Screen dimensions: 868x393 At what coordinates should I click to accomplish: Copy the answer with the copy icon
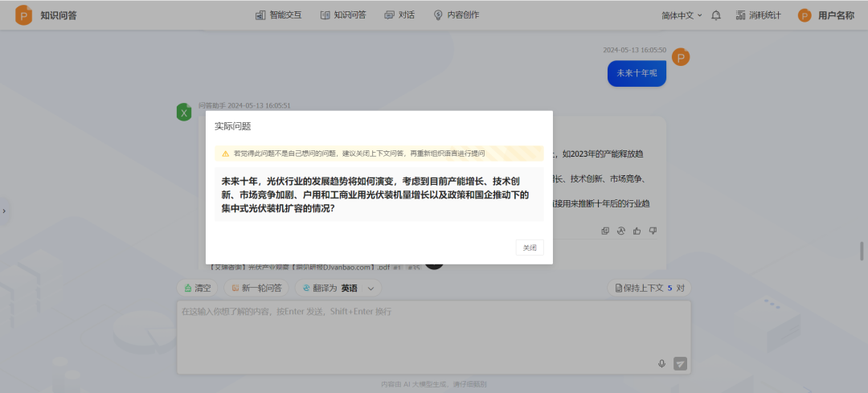pyautogui.click(x=605, y=231)
